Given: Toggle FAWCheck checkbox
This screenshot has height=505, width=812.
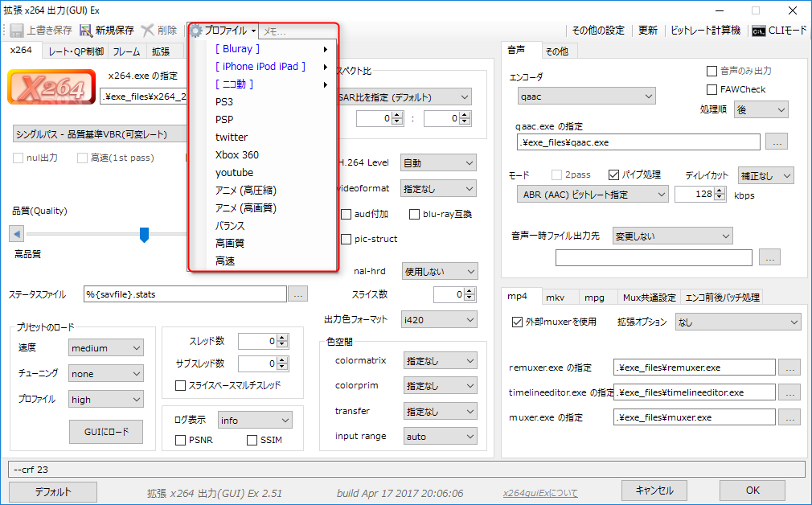Looking at the screenshot, I should pos(712,89).
